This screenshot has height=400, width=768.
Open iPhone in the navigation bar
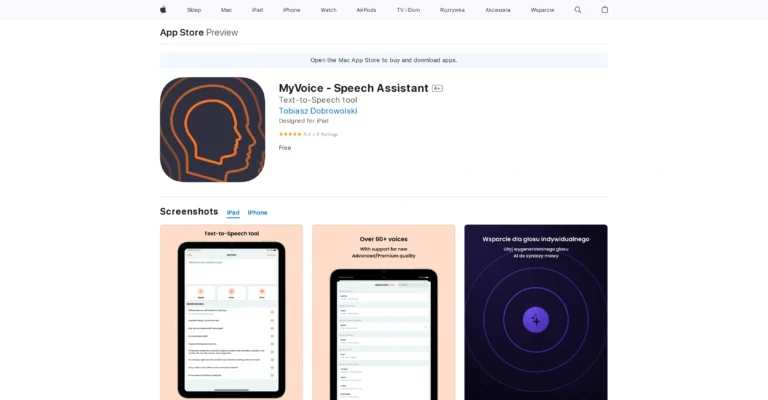click(x=291, y=10)
